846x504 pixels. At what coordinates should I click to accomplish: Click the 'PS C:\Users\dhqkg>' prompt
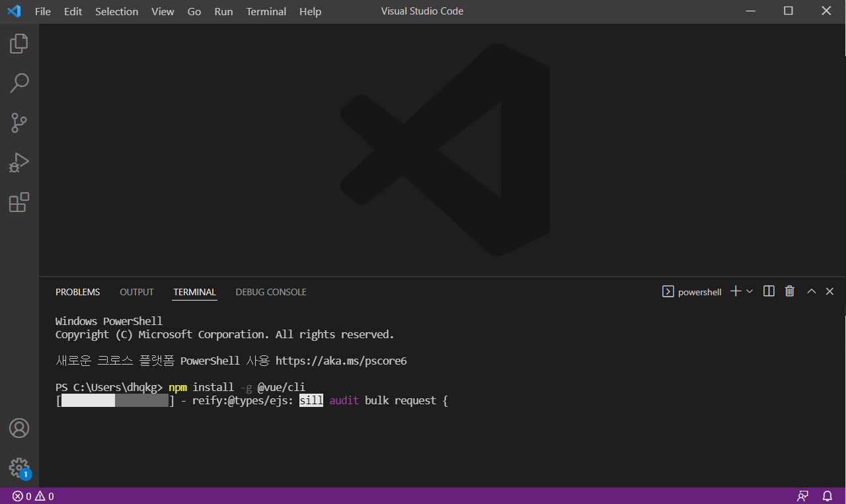pyautogui.click(x=109, y=388)
